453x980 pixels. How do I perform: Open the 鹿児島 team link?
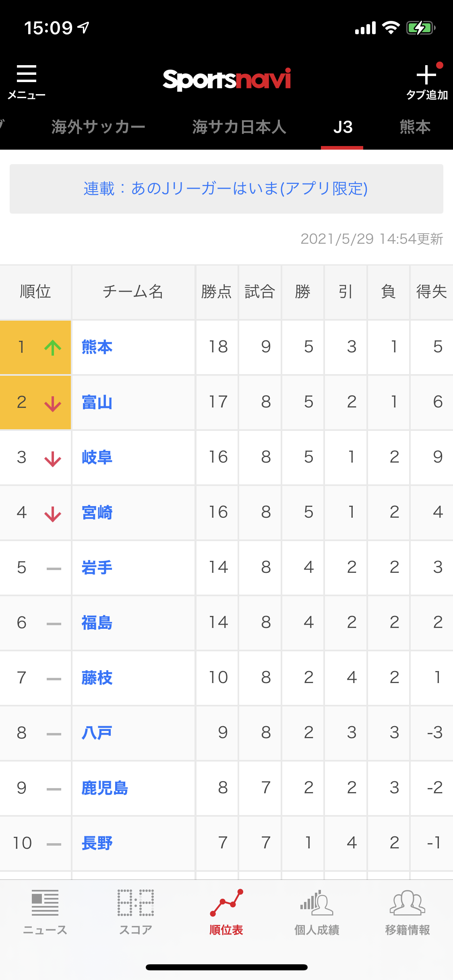[x=105, y=788]
